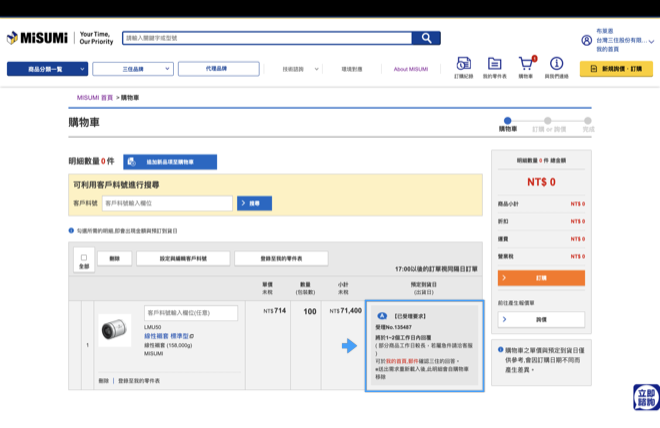
Task: Go to MISUMI 首頁 breadcrumb
Action: [95, 98]
